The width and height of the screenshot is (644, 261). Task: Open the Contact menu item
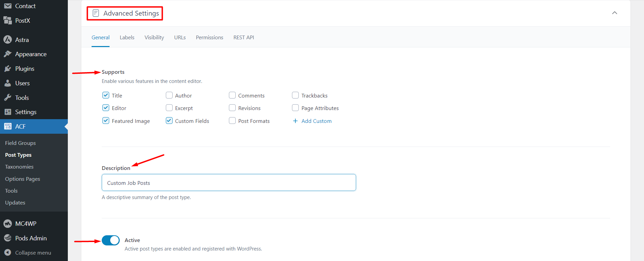point(34,6)
